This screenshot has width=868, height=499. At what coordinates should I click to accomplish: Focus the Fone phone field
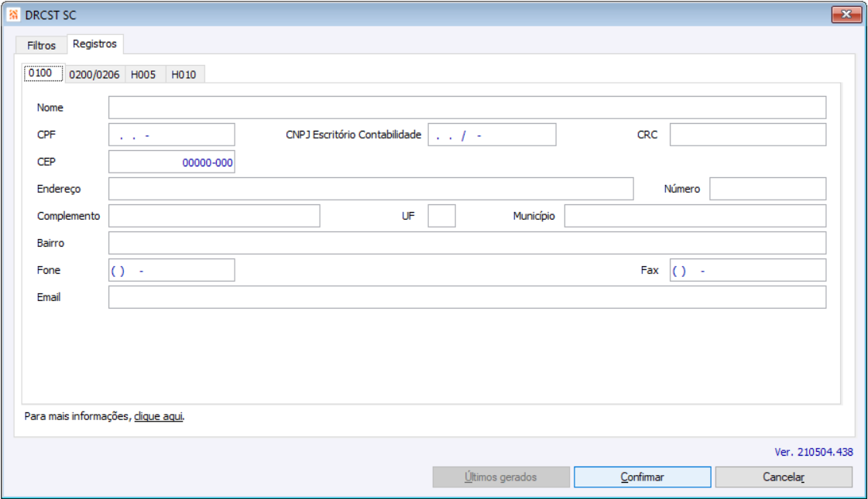point(172,270)
